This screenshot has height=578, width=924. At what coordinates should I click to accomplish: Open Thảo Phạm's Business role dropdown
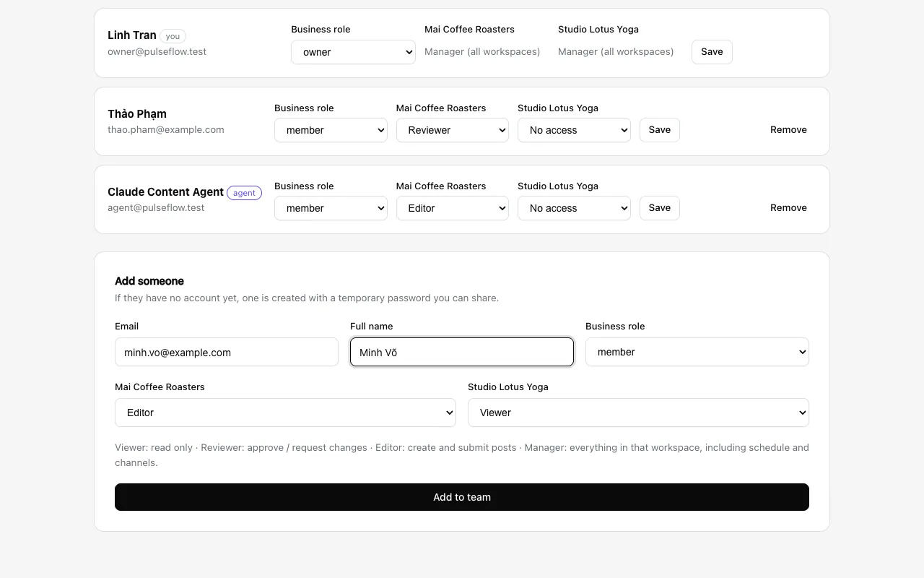tap(331, 130)
